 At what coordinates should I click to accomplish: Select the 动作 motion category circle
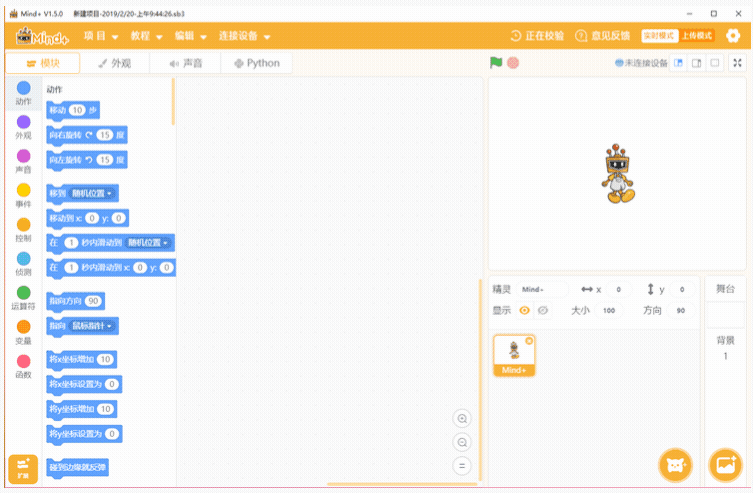click(23, 88)
